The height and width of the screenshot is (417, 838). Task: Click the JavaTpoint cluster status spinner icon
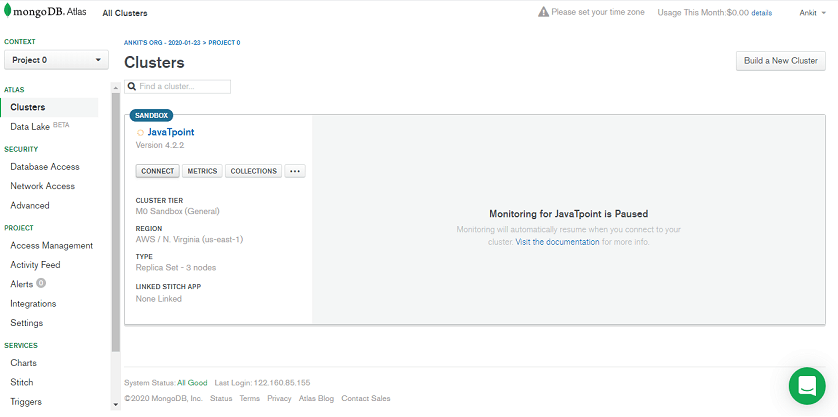click(x=140, y=133)
